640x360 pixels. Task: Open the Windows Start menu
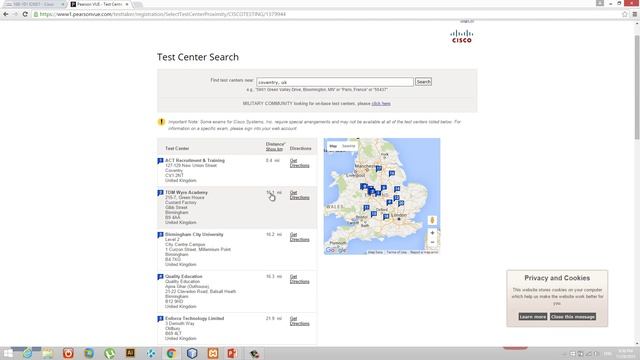8,353
